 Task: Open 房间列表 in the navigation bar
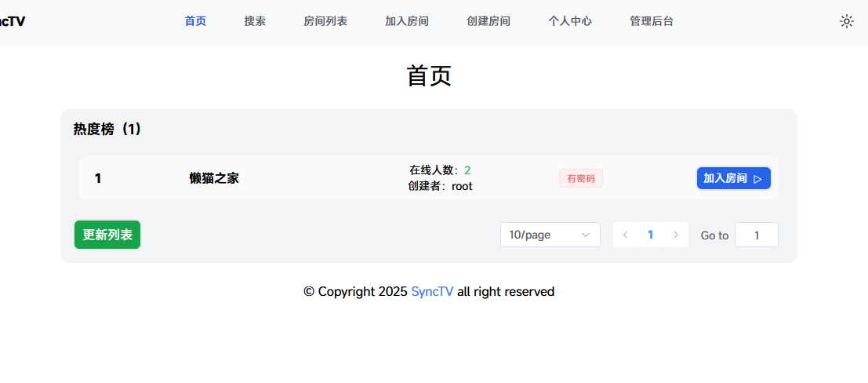325,22
